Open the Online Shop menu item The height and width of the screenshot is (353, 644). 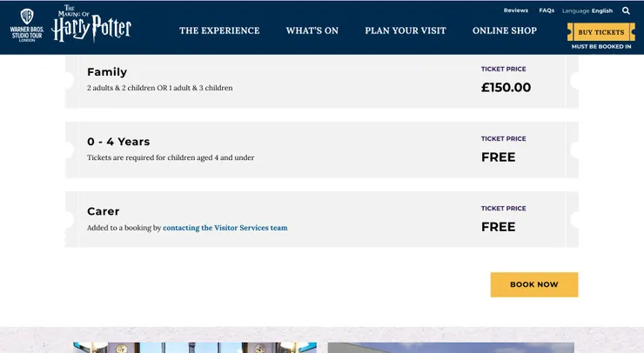click(505, 30)
